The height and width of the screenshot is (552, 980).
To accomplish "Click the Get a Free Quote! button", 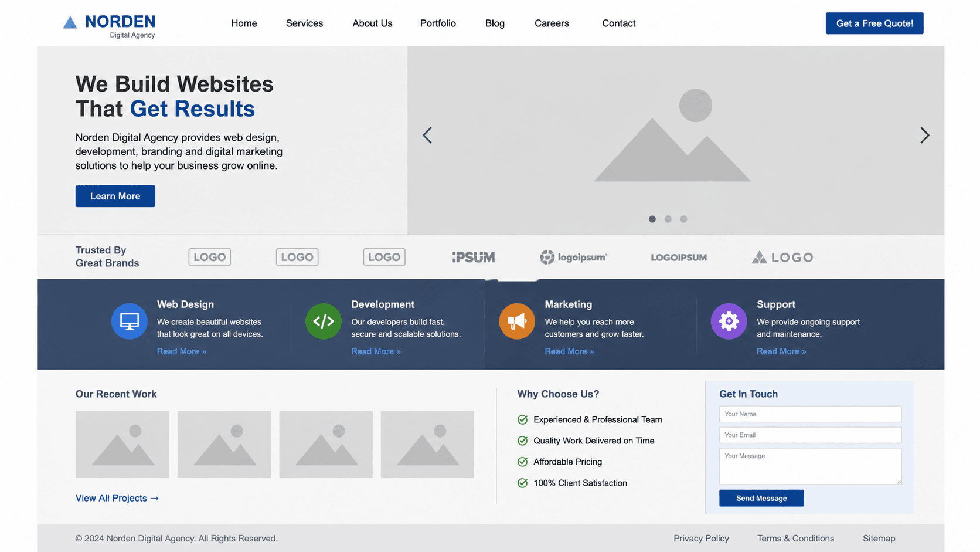I will coord(874,23).
